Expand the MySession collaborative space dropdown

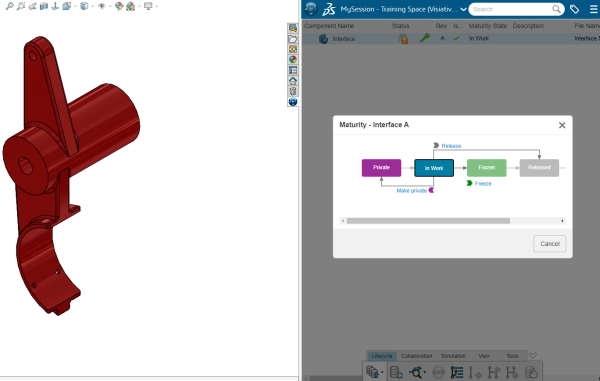tap(463, 9)
